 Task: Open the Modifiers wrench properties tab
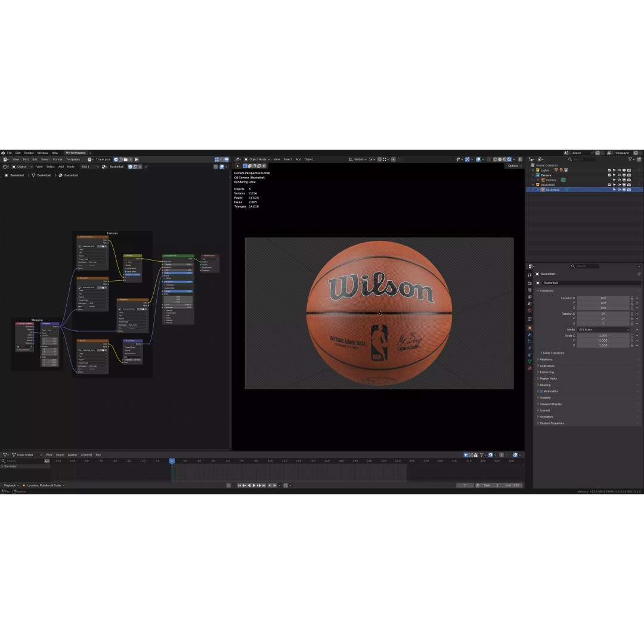click(530, 335)
